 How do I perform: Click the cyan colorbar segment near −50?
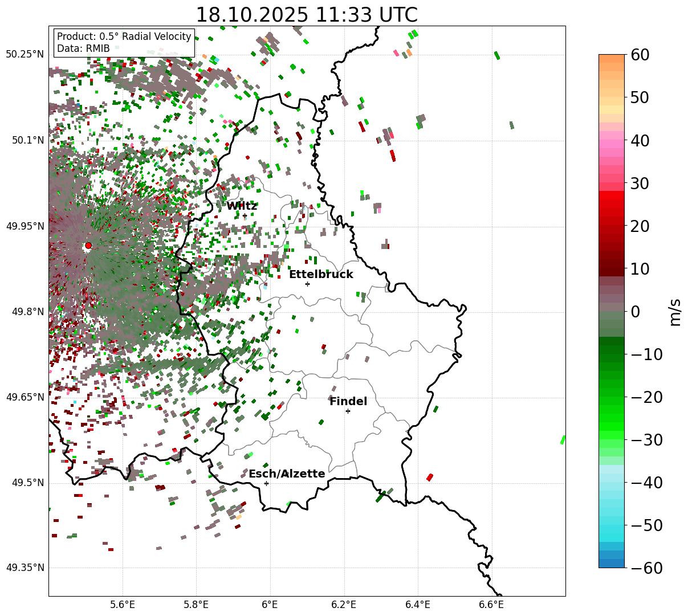(612, 528)
